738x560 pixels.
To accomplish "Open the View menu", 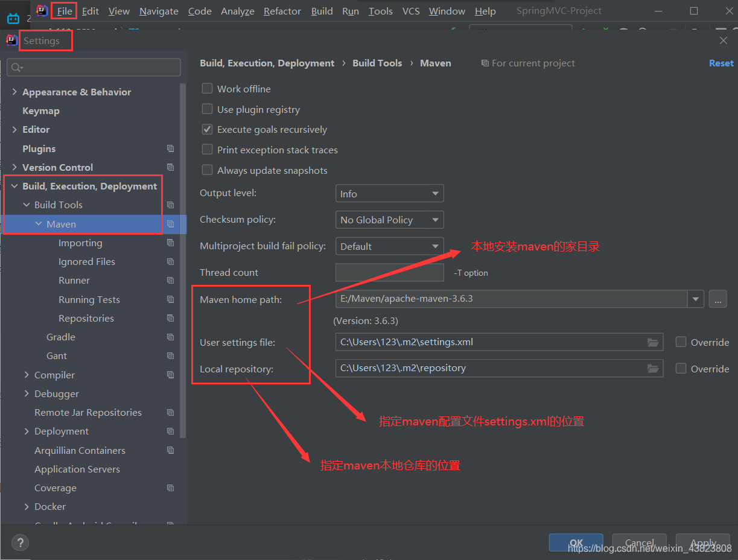I will 119,11.
